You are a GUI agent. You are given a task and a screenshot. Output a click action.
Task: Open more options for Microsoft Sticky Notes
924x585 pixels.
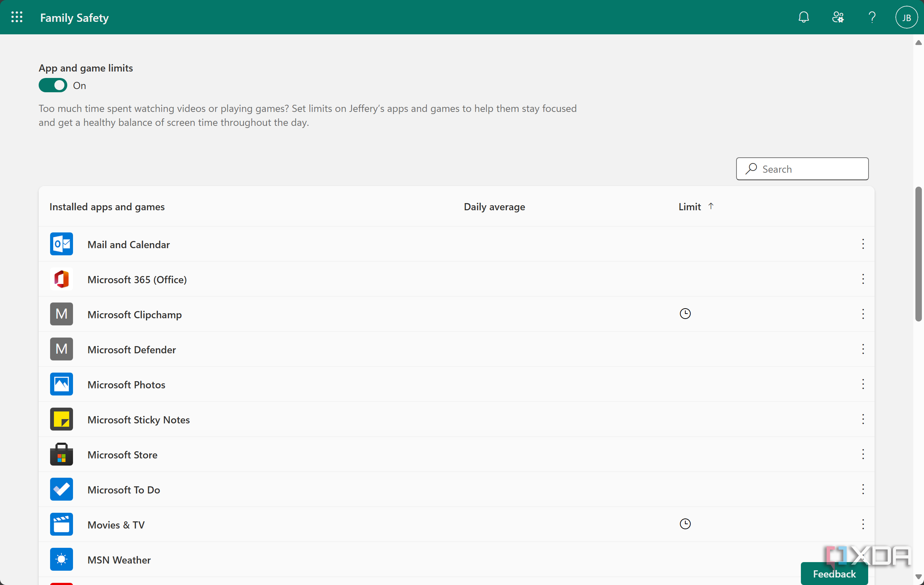(x=863, y=419)
